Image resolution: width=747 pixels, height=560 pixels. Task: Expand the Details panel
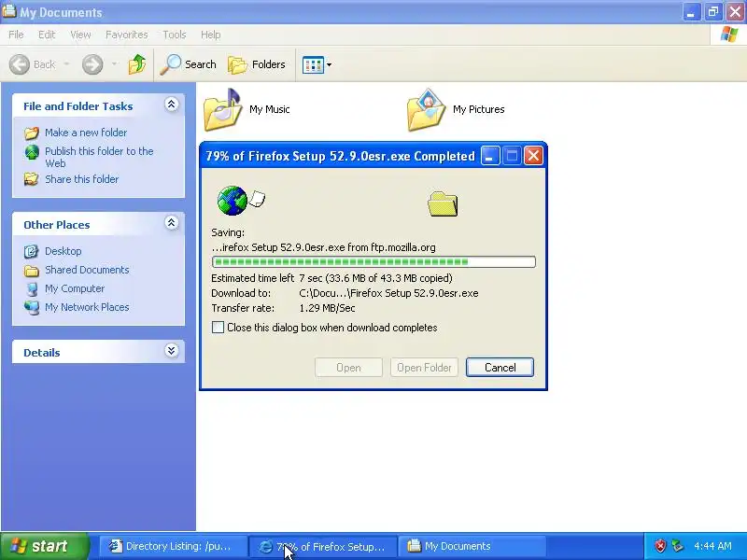(171, 351)
